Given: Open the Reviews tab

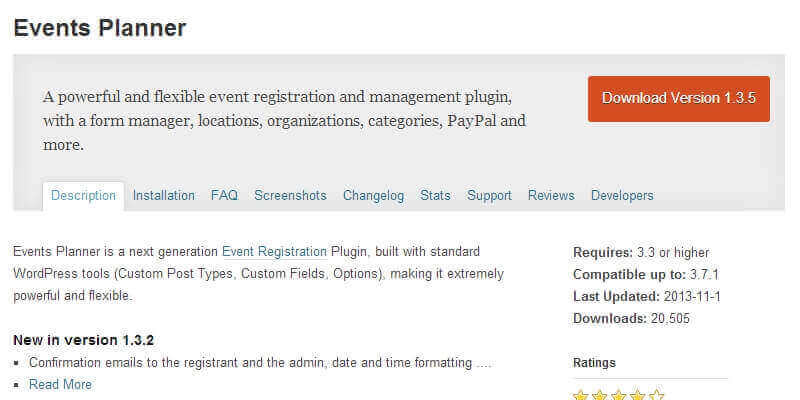Looking at the screenshot, I should [551, 195].
